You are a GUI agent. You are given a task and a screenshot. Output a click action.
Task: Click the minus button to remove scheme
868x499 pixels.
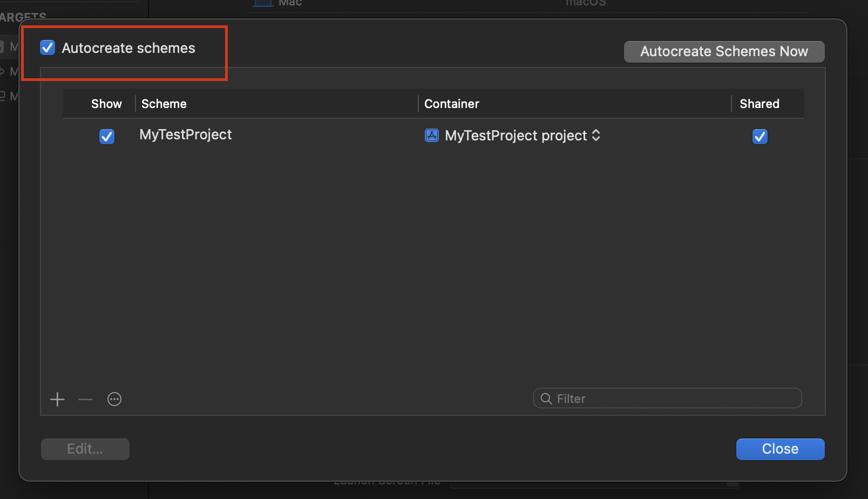85,400
